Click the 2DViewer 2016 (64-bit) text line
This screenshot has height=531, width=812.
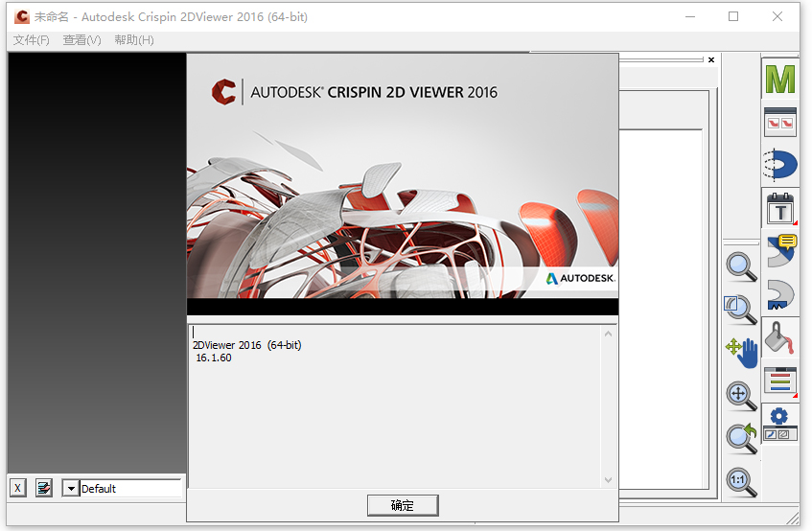pyautogui.click(x=247, y=345)
